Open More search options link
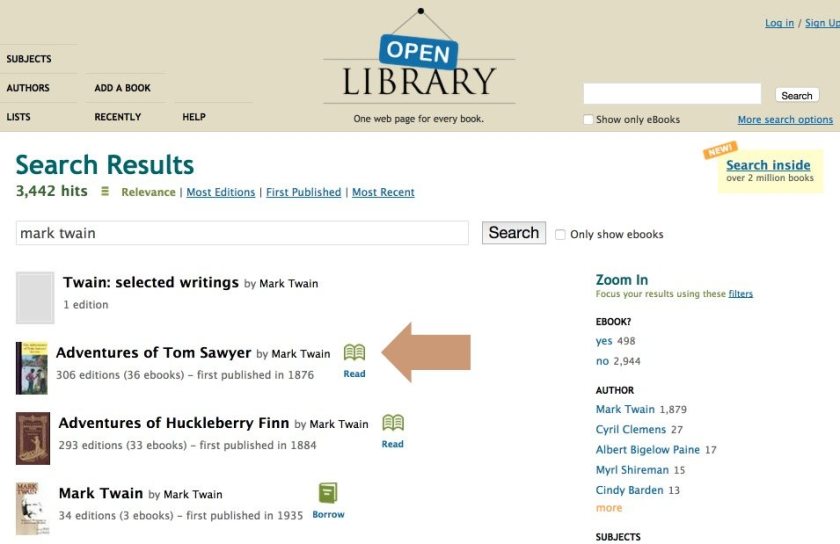Viewport: 840px width, 544px height. pos(785,120)
